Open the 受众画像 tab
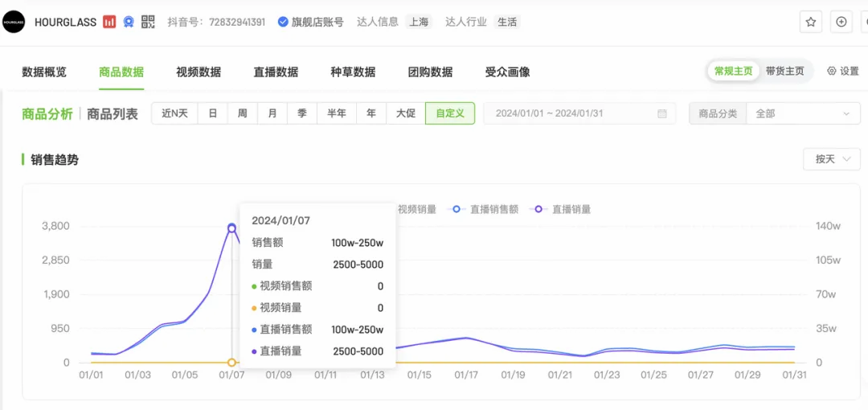 (507, 72)
